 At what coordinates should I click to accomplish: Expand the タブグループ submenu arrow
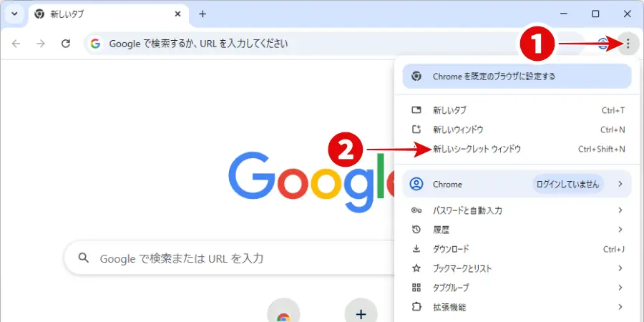[x=620, y=288]
